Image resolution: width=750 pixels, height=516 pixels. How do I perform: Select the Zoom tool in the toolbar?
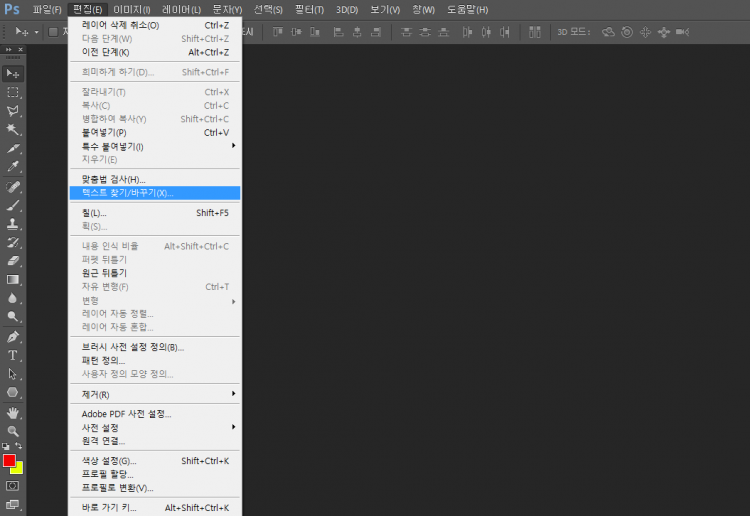click(13, 431)
